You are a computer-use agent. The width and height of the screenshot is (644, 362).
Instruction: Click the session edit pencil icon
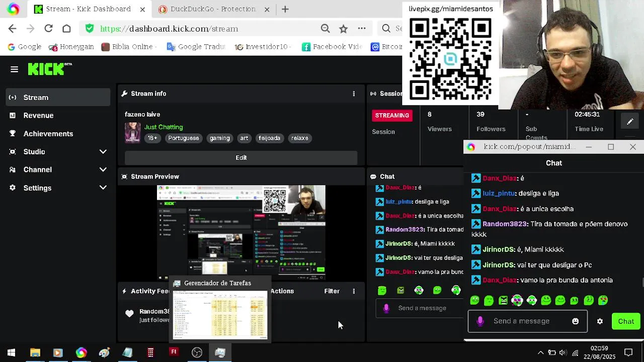tap(630, 121)
